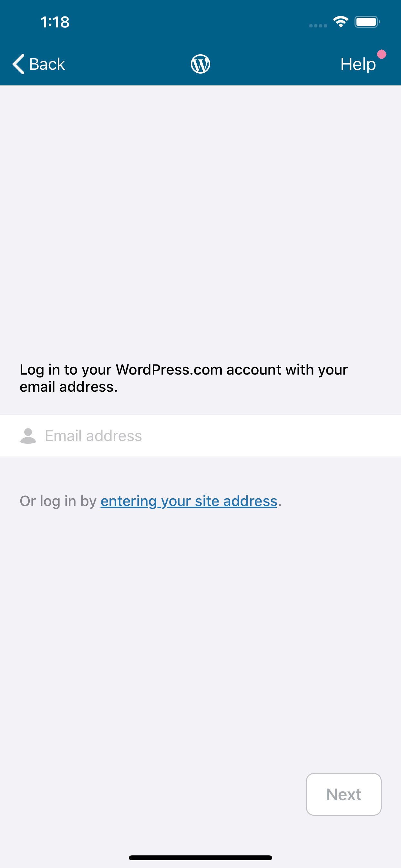401x868 pixels.
Task: Click the WordPress.com login instruction text
Action: [184, 378]
